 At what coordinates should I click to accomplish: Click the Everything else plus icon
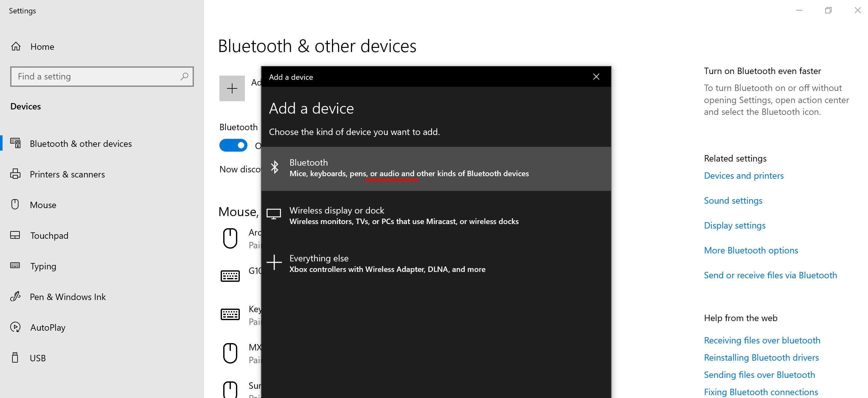pyautogui.click(x=274, y=262)
